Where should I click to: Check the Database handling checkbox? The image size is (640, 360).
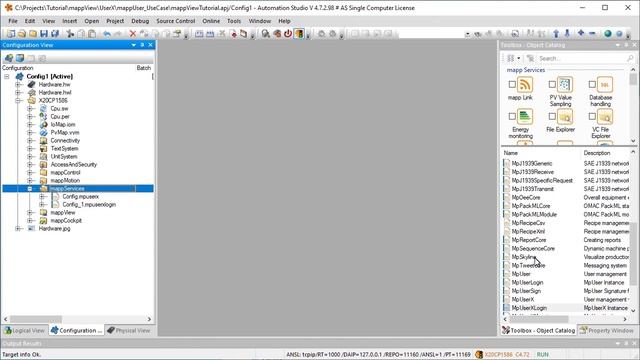[592, 84]
